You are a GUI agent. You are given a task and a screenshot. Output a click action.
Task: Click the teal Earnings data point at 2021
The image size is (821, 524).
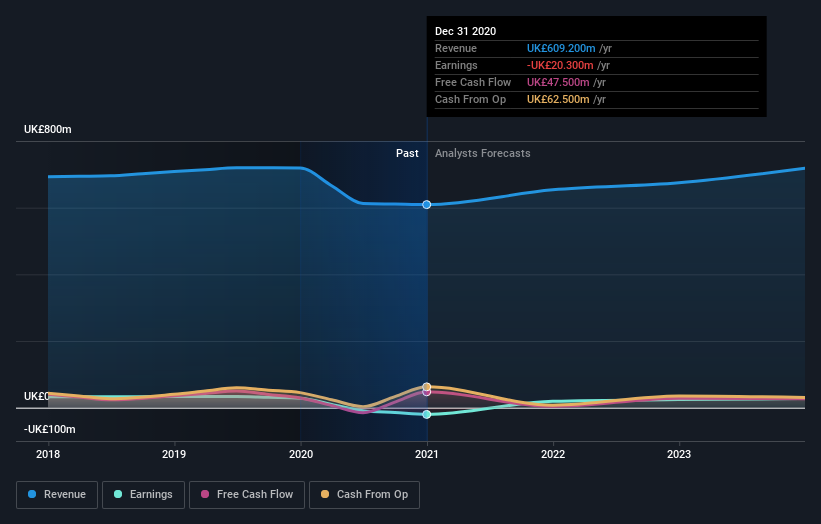(x=427, y=414)
